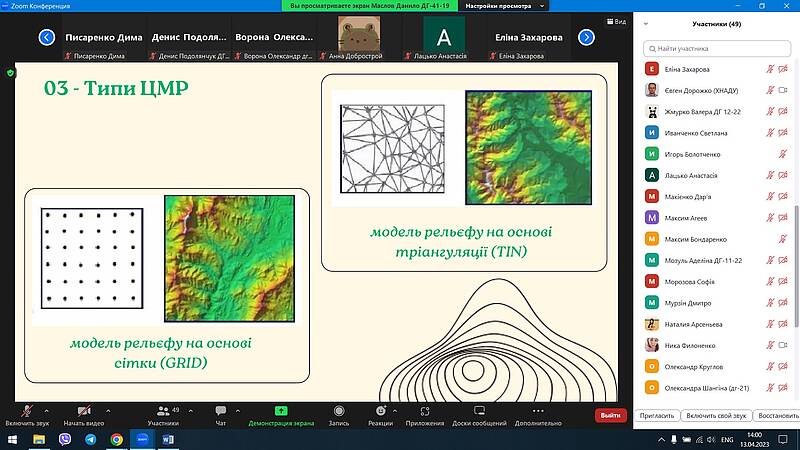The width and height of the screenshot is (800, 450).
Task: Toggle camera with Начать видео
Action: pyautogui.click(x=83, y=411)
